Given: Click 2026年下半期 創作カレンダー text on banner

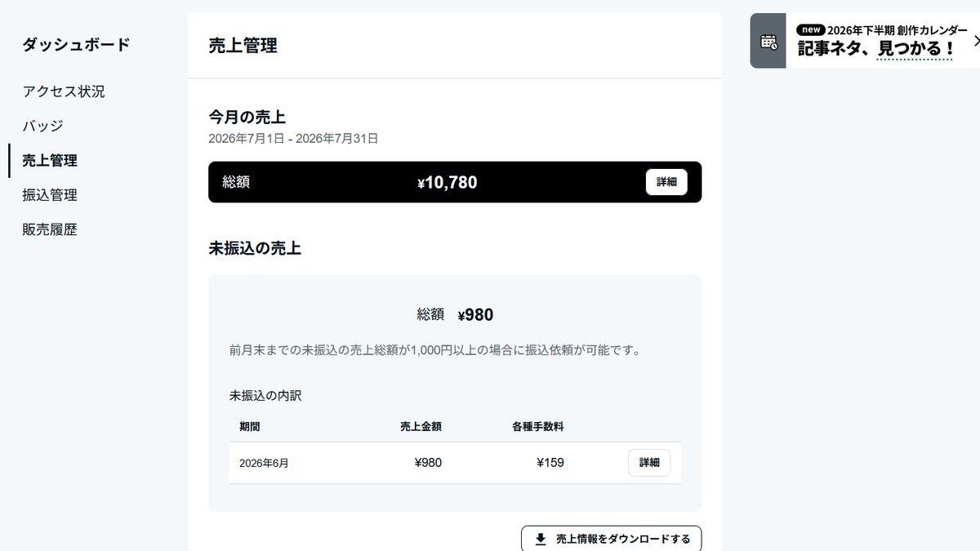Looking at the screenshot, I should [x=898, y=29].
